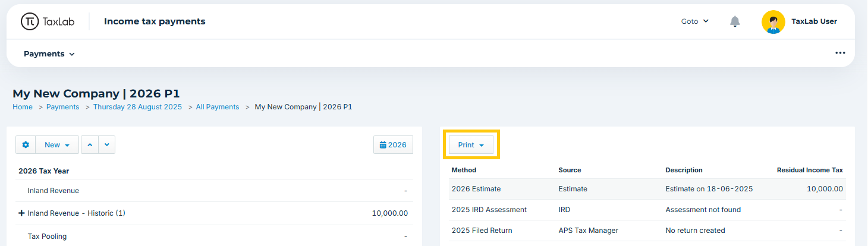Click the settings gear button

click(x=26, y=145)
